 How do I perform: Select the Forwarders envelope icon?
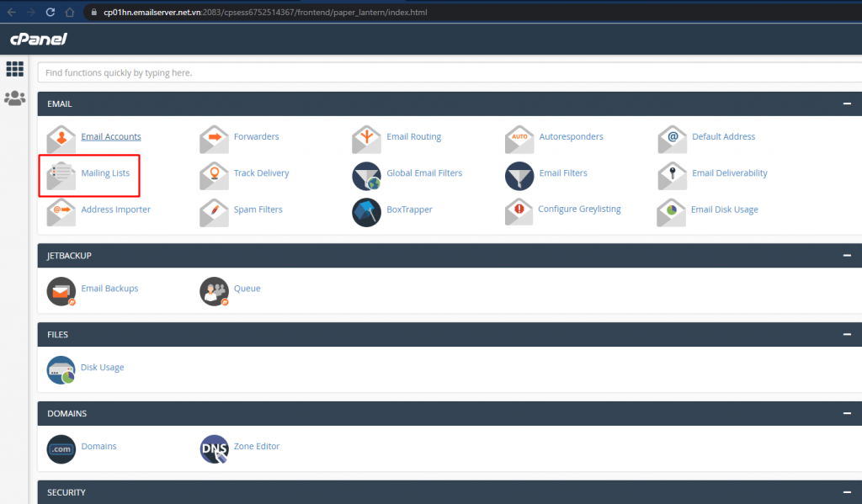(x=213, y=140)
